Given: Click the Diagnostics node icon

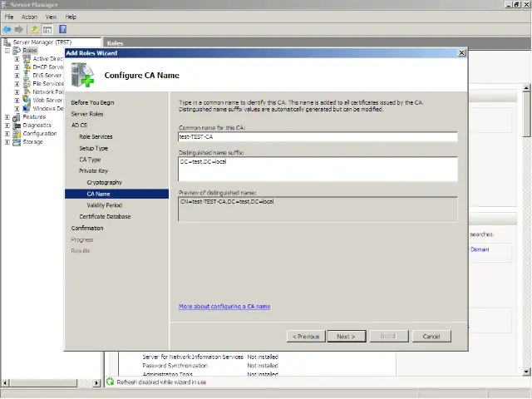Looking at the screenshot, I should [17, 125].
